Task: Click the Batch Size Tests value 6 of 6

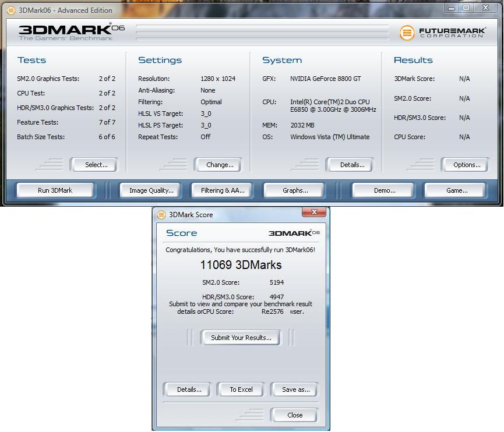Action: [x=107, y=137]
